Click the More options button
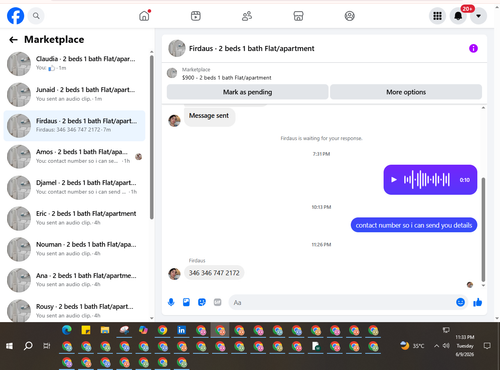The image size is (500, 370). pyautogui.click(x=406, y=92)
